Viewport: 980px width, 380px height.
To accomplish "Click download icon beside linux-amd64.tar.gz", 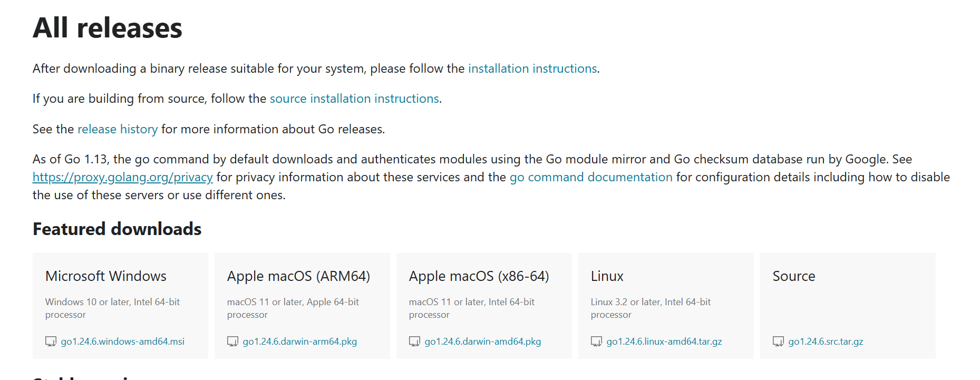I will click(596, 342).
